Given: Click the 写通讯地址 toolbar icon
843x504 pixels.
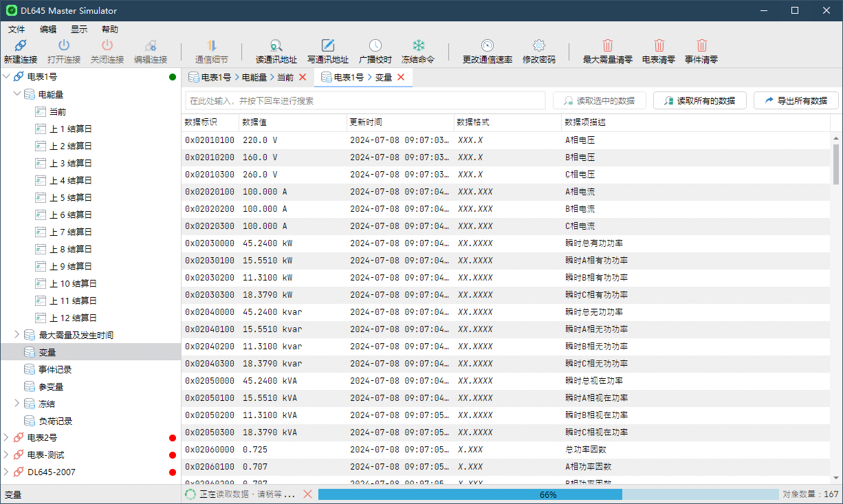Looking at the screenshot, I should click(x=328, y=45).
